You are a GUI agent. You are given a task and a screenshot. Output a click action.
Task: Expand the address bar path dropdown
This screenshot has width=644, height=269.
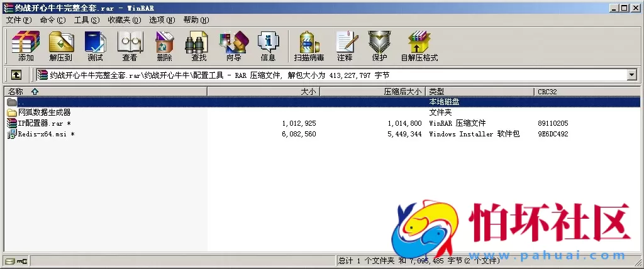coord(631,75)
